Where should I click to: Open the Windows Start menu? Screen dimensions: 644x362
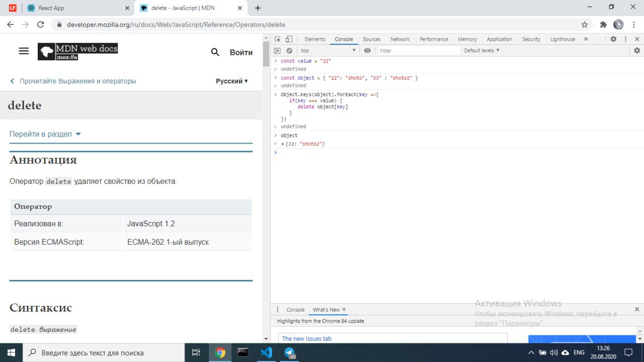tap(11, 352)
